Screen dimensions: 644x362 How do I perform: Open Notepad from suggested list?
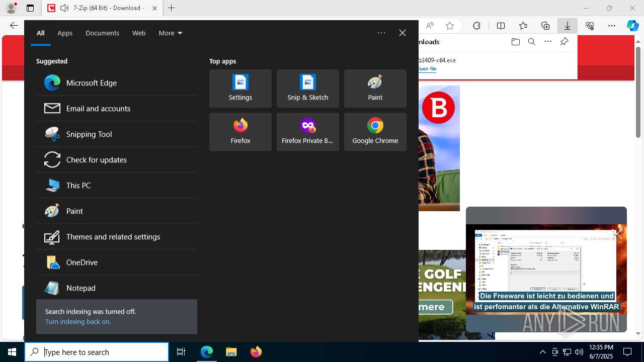117,288
